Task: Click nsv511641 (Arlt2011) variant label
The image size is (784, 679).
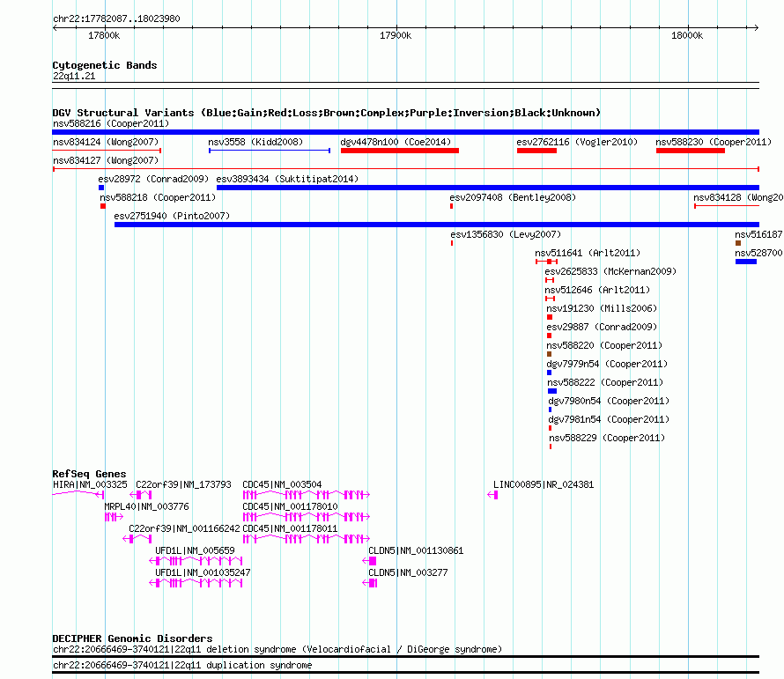Action: (x=588, y=253)
